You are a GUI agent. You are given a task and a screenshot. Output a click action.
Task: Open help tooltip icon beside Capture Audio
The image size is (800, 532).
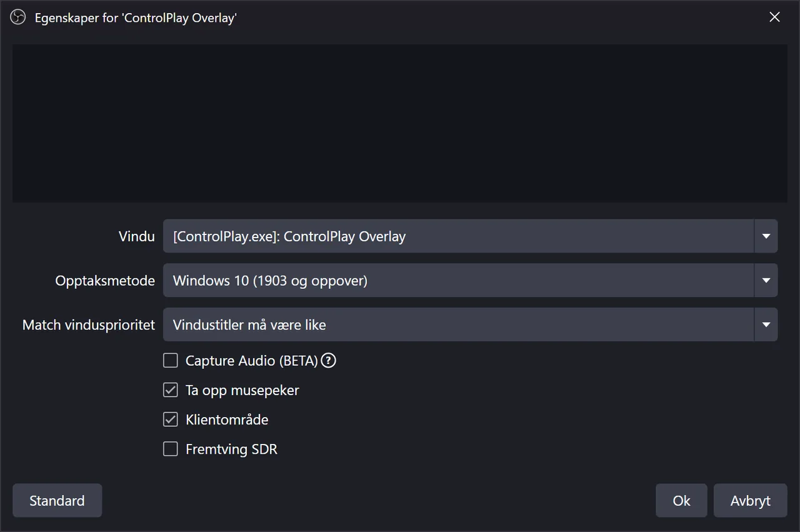(x=329, y=361)
